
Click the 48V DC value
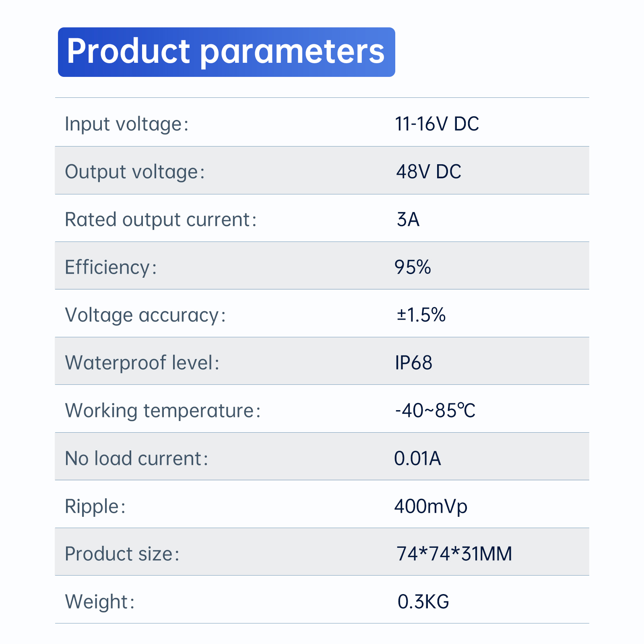click(429, 171)
